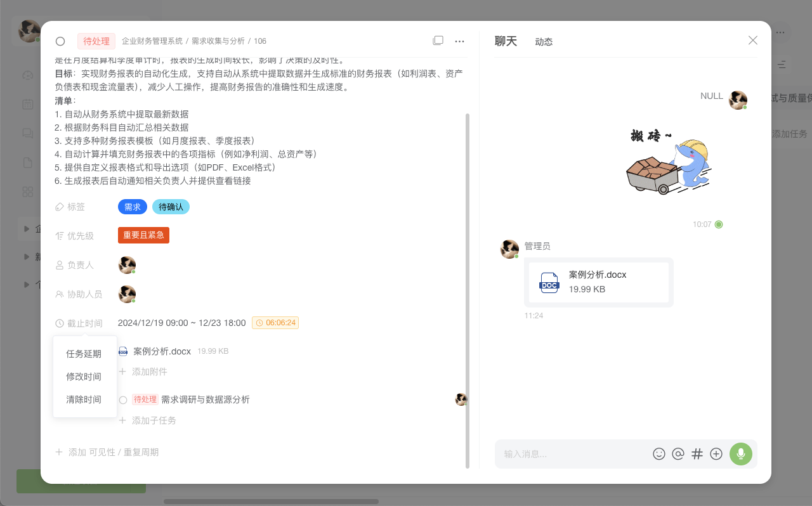Click the 待处理 label on the subtask

click(x=145, y=399)
